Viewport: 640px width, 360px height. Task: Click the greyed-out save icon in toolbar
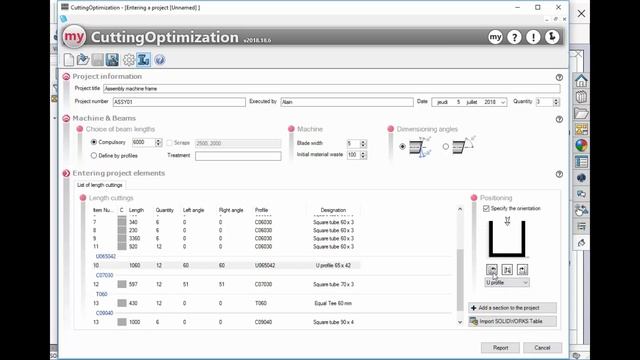tap(98, 60)
